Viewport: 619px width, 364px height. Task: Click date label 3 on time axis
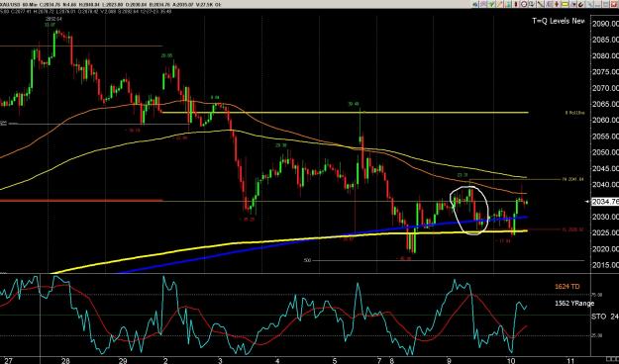point(220,360)
